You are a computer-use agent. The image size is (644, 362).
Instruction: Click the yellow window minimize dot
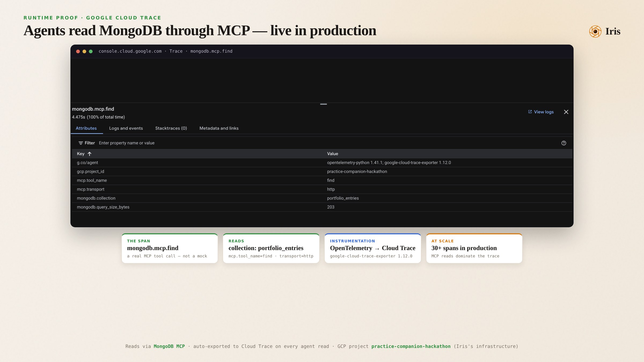84,51
